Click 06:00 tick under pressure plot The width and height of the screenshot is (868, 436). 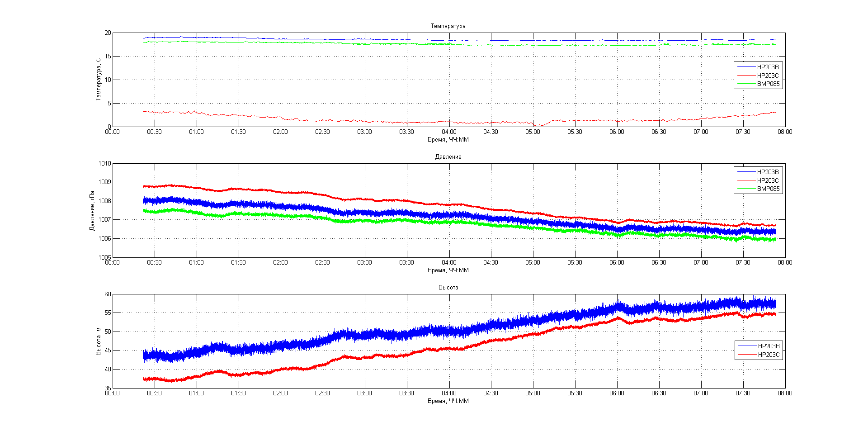(617, 263)
